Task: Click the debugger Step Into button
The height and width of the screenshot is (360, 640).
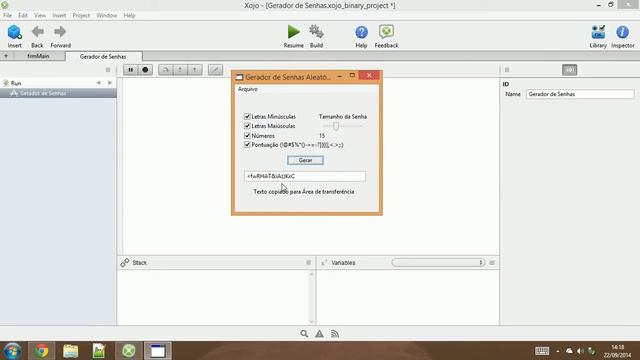Action: [x=180, y=70]
